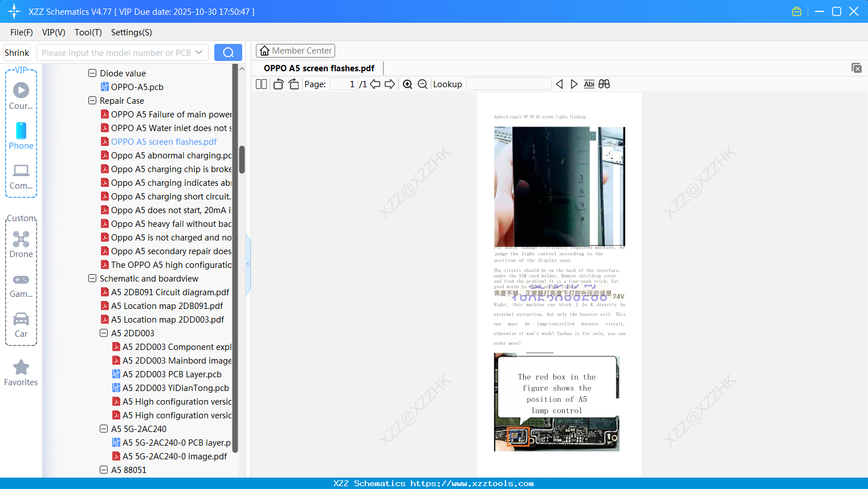The width and height of the screenshot is (868, 489).
Task: Collapse the Diode value tree node
Action: click(x=92, y=73)
